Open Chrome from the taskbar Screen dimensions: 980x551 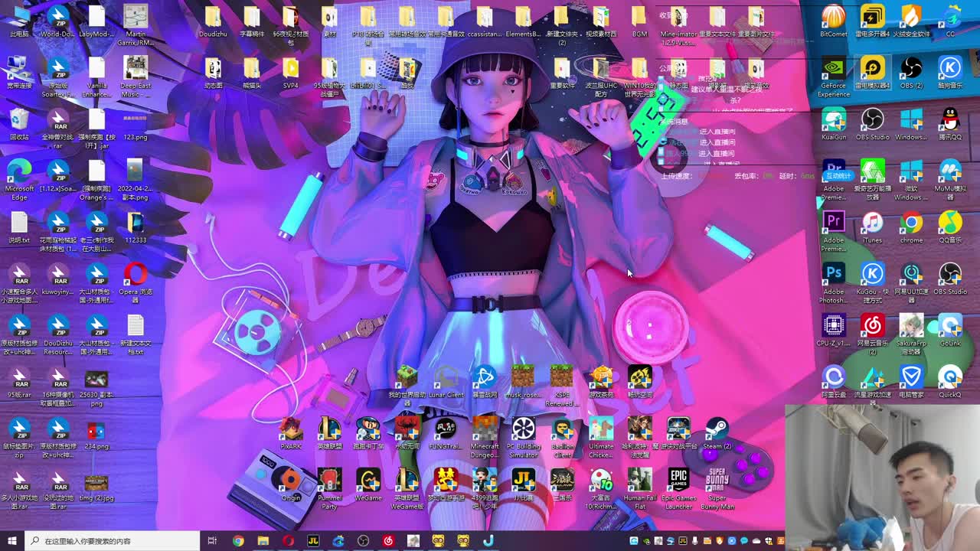(x=238, y=541)
